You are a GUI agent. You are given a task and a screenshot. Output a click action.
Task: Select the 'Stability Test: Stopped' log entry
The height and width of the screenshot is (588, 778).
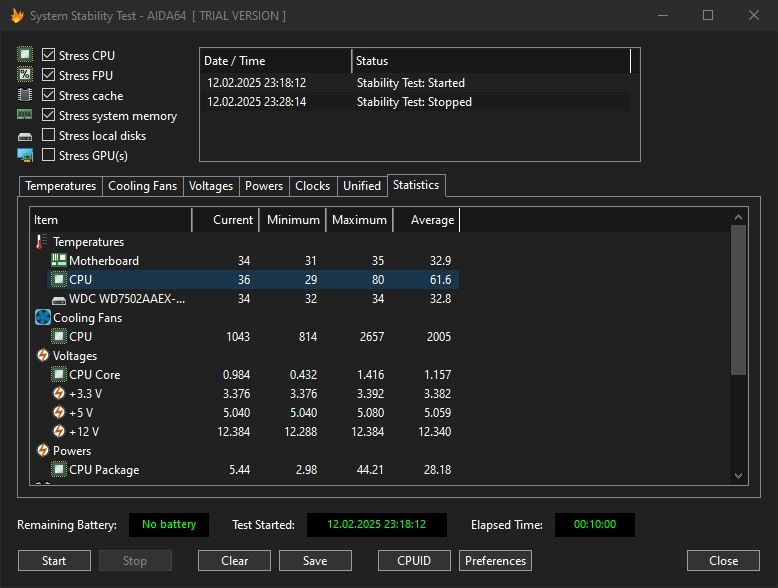[415, 102]
